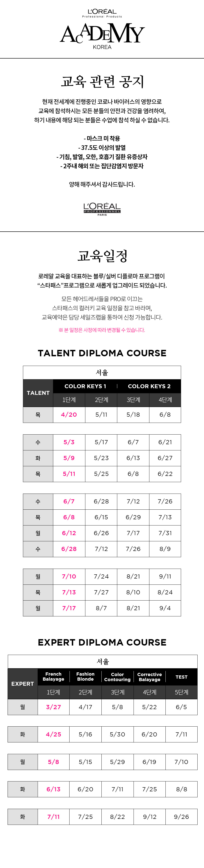Screen dimensions: 204x868
Task: Click the 교육 관련 공지 heading
Action: click(102, 81)
